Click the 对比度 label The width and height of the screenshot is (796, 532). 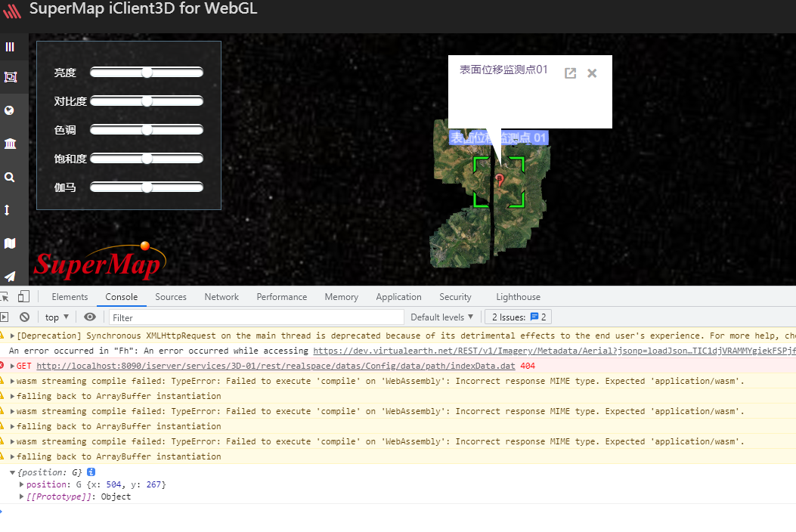pos(70,101)
